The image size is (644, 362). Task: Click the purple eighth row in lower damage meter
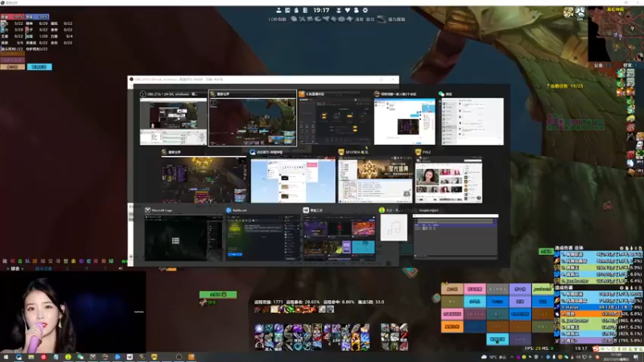[x=599, y=340]
